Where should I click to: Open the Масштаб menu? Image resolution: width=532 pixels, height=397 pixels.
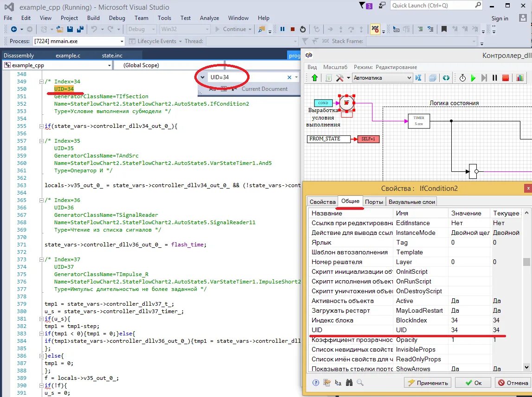point(335,67)
